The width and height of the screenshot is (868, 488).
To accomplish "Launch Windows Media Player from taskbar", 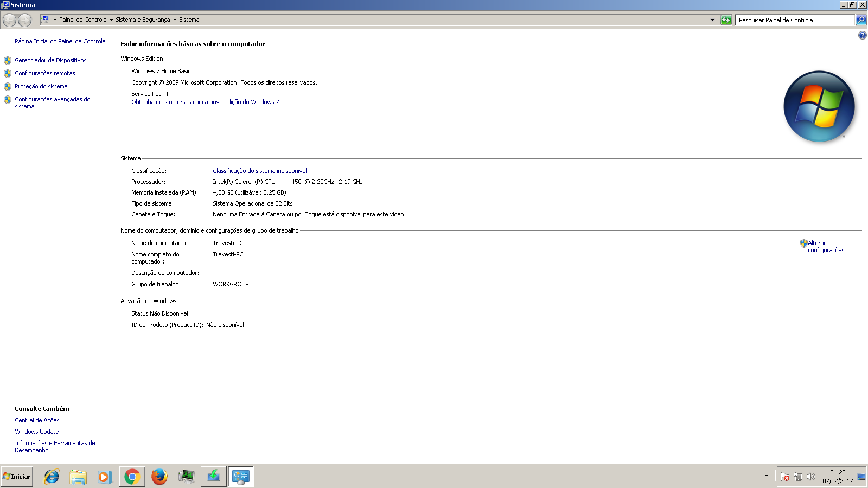I will (105, 477).
